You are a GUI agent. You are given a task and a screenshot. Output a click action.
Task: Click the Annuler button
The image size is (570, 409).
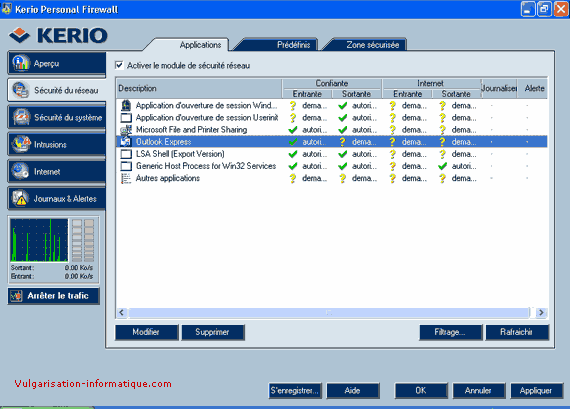click(x=478, y=390)
